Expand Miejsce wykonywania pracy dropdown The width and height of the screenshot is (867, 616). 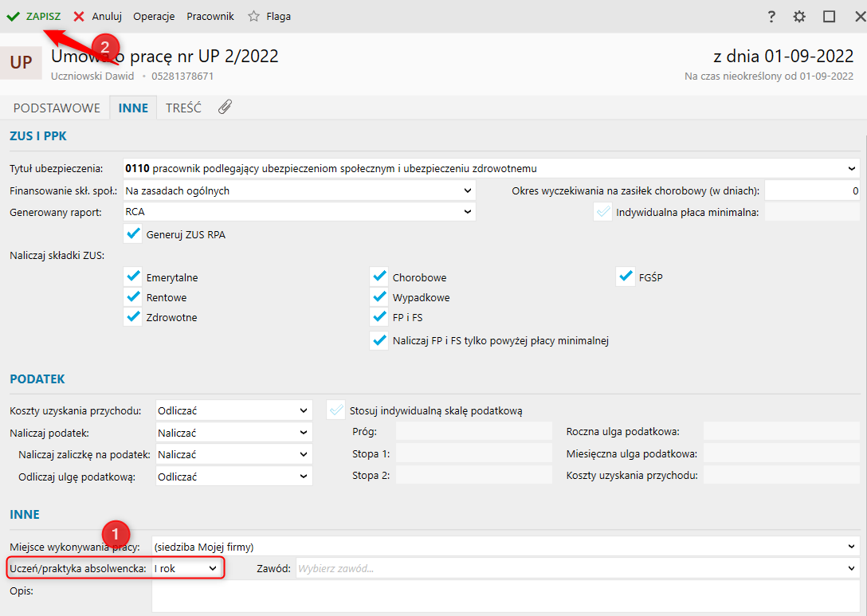point(852,547)
